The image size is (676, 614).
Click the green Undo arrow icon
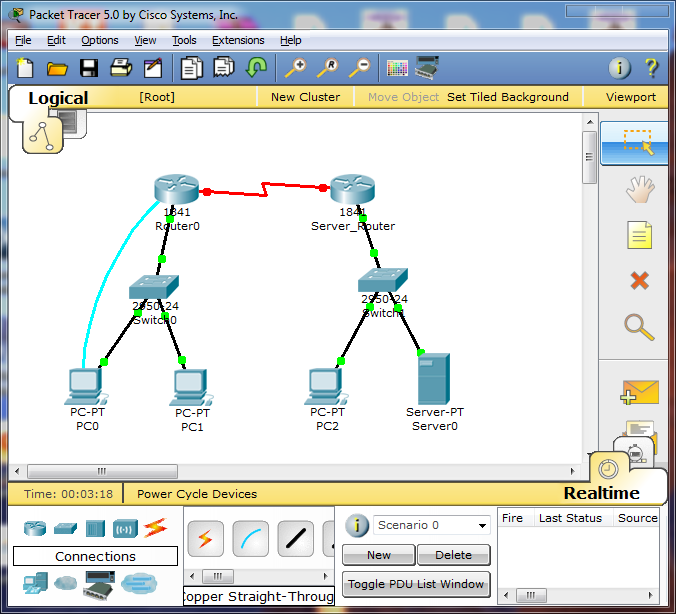tap(256, 68)
